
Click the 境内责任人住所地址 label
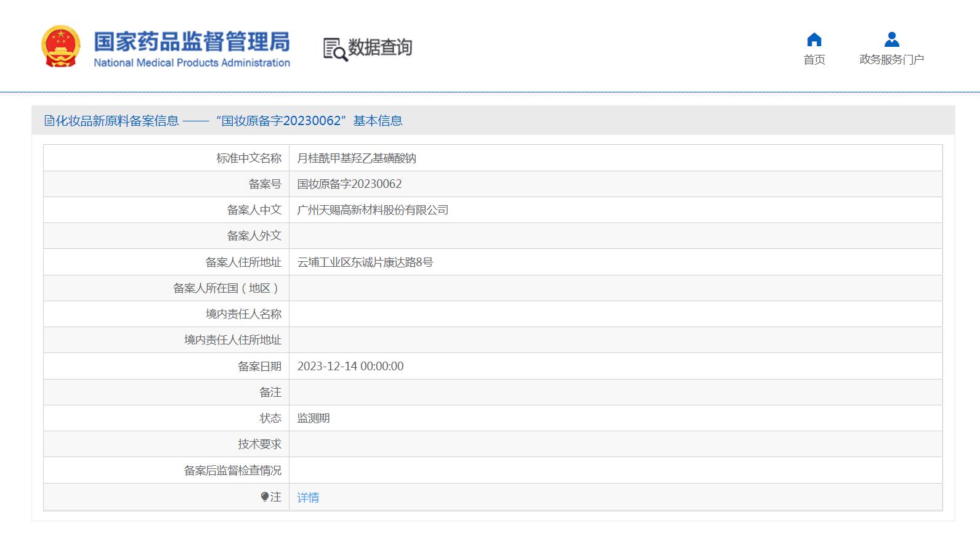tap(233, 340)
